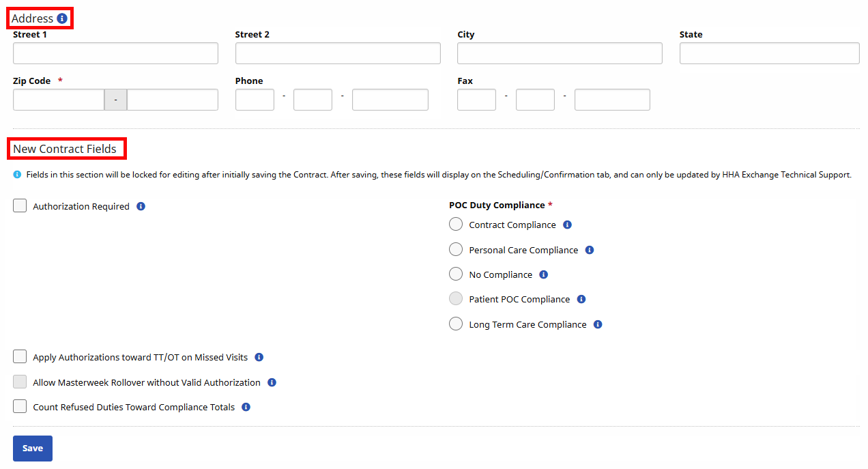
Task: Click the first Zip Code box
Action: coord(59,100)
